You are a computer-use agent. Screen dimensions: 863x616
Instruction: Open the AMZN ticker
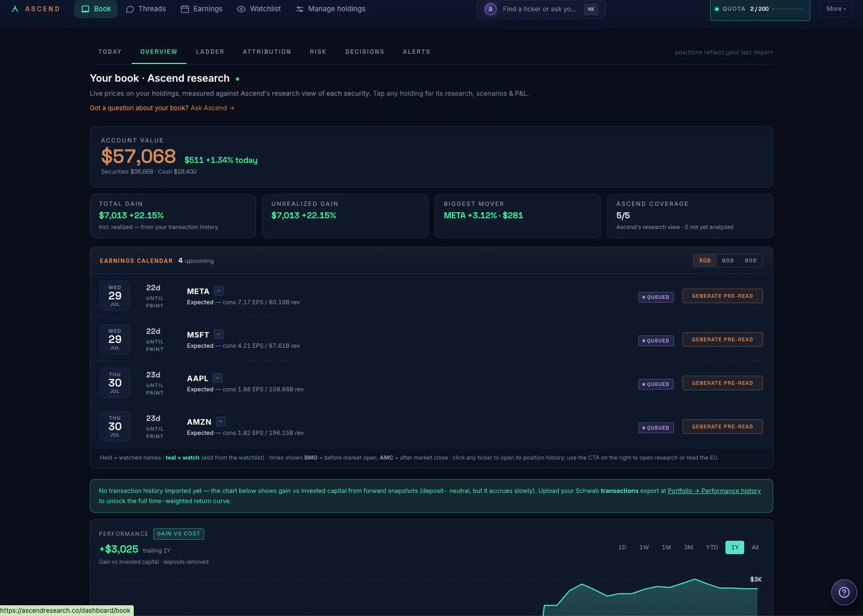pyautogui.click(x=199, y=422)
